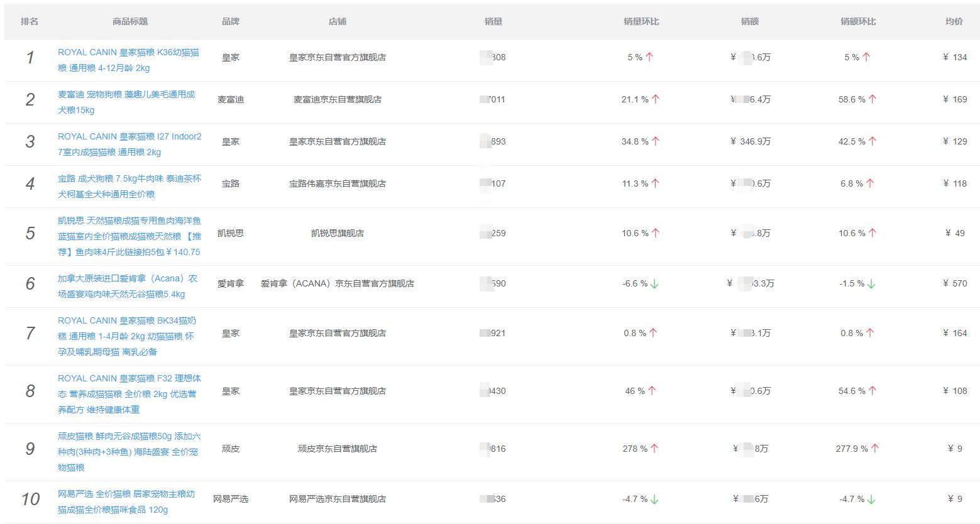The image size is (980, 524).
Task: Select the 顽皮 brand cell
Action: pos(231,449)
